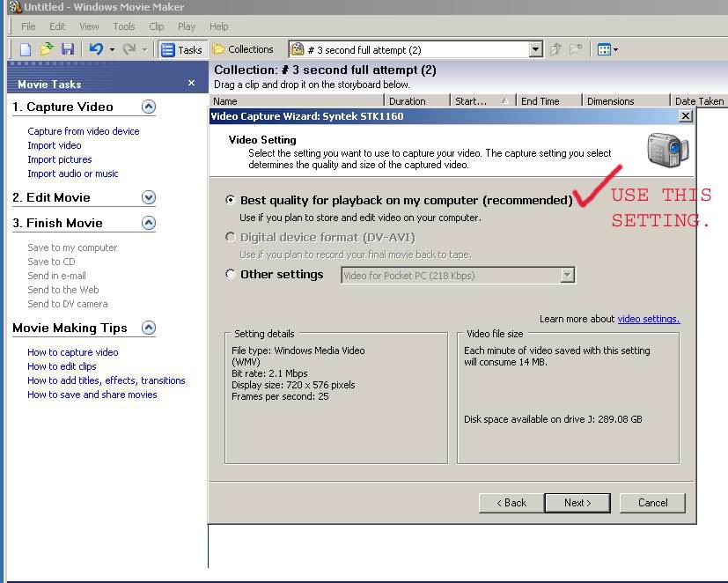Collapse the Movie Making Tips section
The height and width of the screenshot is (583, 728).
point(149,328)
